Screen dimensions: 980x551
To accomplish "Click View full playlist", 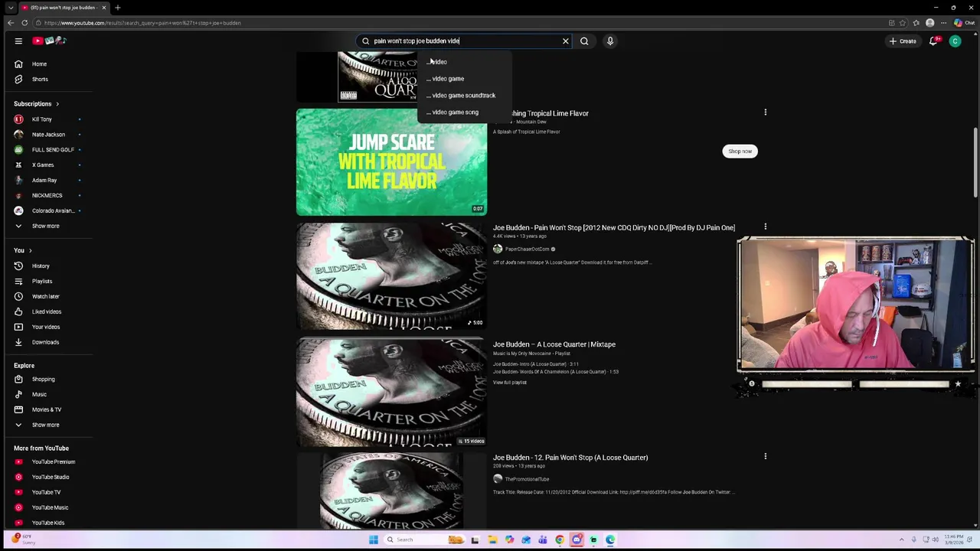I will tap(509, 383).
